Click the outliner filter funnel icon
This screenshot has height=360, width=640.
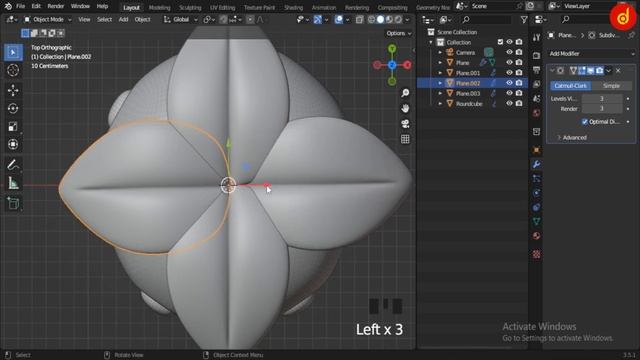524,19
